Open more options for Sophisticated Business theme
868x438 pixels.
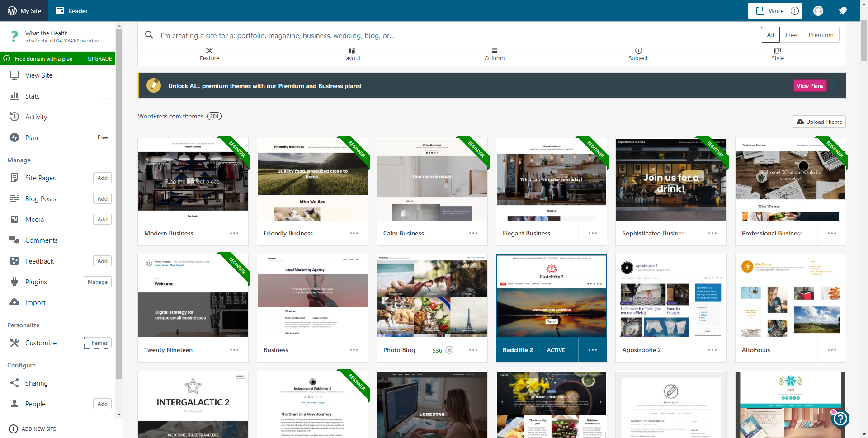tap(712, 233)
